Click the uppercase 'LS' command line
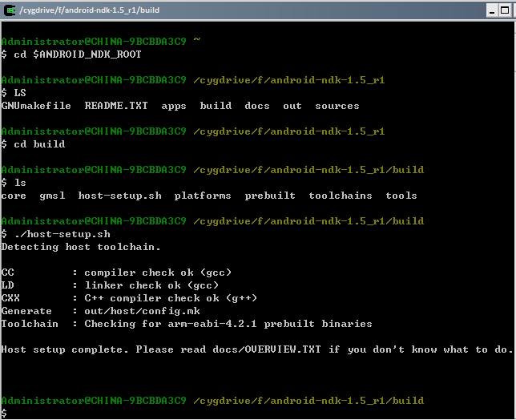Viewport: 516px width, 420px height. [14, 93]
